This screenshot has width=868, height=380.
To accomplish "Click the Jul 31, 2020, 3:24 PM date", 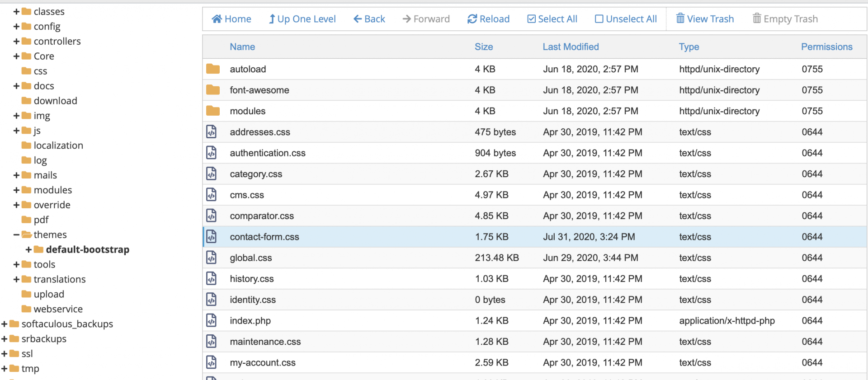I will point(589,237).
